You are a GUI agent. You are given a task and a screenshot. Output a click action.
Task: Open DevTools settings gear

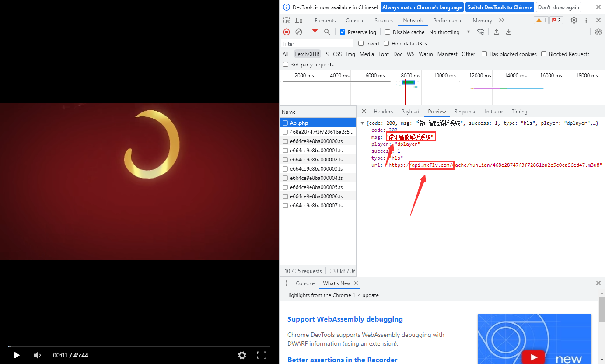[x=574, y=20]
